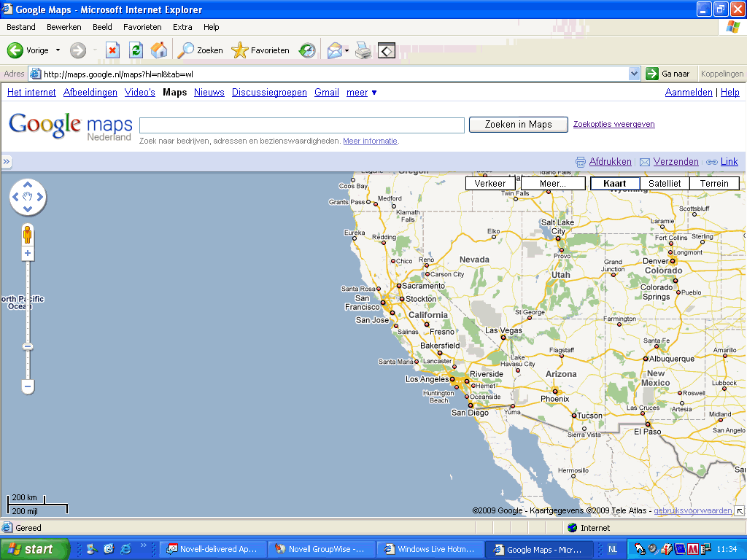
Task: Expand the meer dropdown in Google bar
Action: coord(361,93)
